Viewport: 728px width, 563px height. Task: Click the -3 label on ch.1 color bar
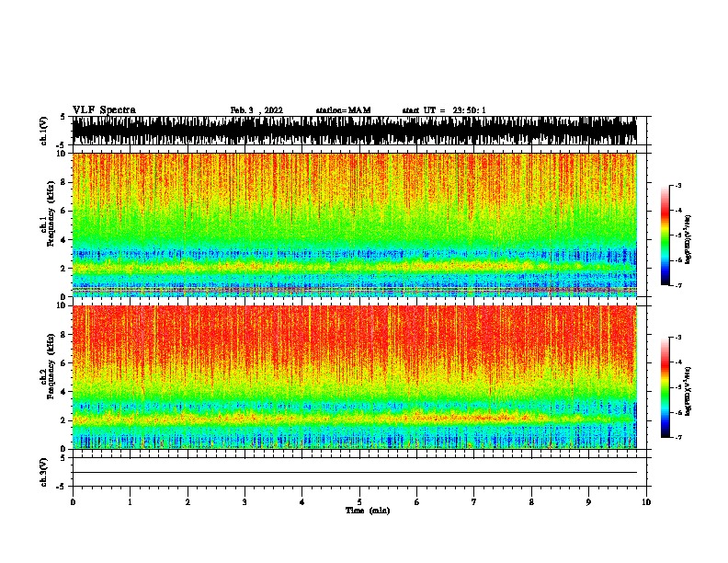pyautogui.click(x=678, y=185)
